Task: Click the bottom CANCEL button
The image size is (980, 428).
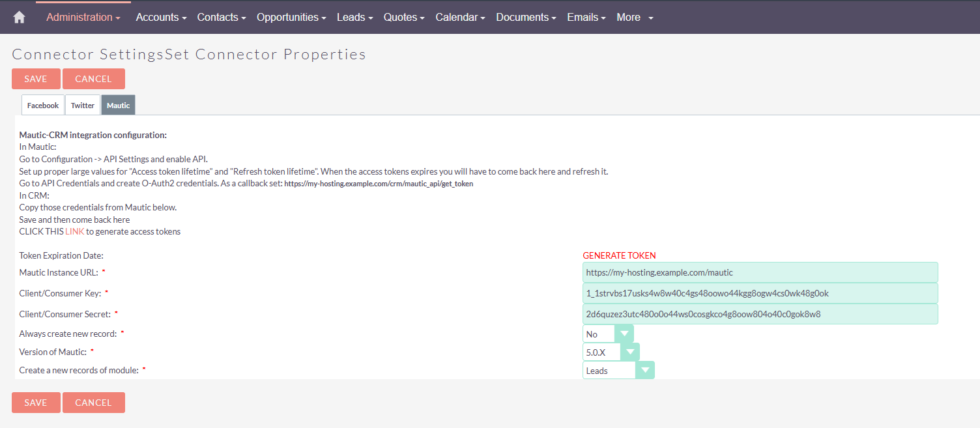Action: pyautogui.click(x=94, y=403)
